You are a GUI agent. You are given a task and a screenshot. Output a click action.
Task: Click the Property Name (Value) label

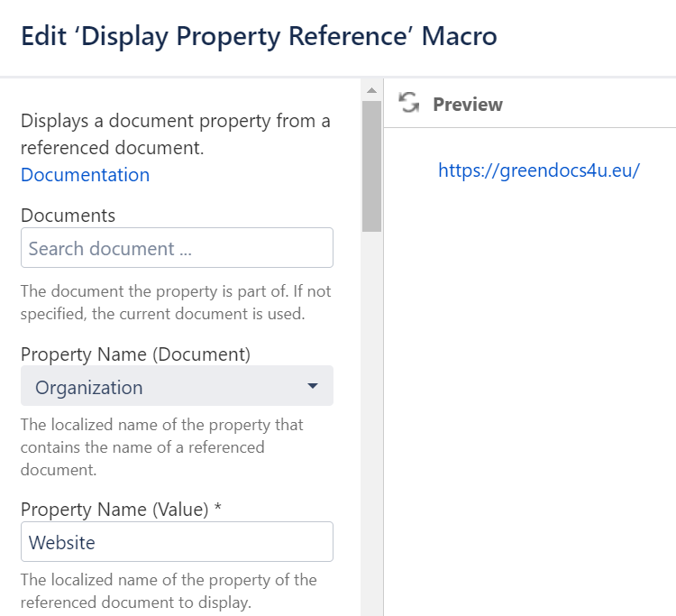coord(121,510)
